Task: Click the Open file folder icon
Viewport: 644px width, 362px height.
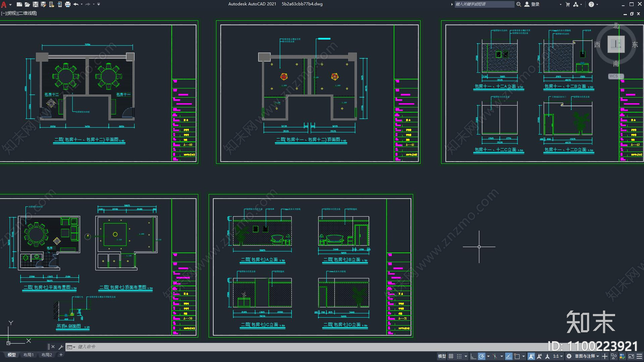Action: coord(27,4)
